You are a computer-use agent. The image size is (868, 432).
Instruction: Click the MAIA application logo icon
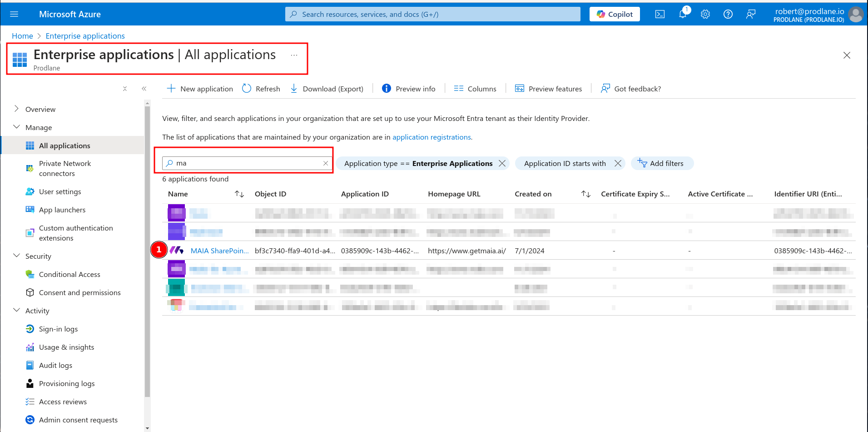click(177, 250)
